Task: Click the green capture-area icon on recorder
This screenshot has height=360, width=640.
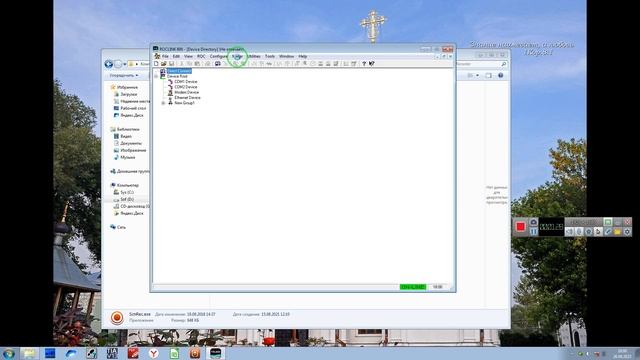Action: click(608, 222)
